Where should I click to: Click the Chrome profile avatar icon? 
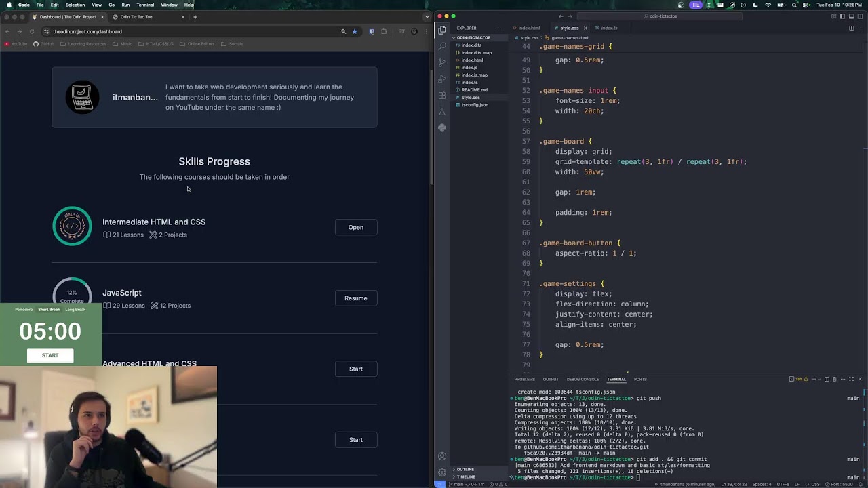click(x=414, y=31)
